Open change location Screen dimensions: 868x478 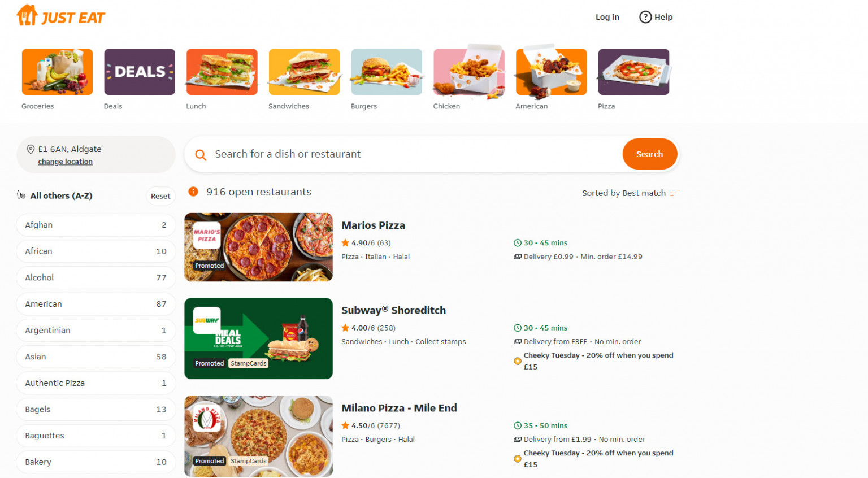coord(64,162)
